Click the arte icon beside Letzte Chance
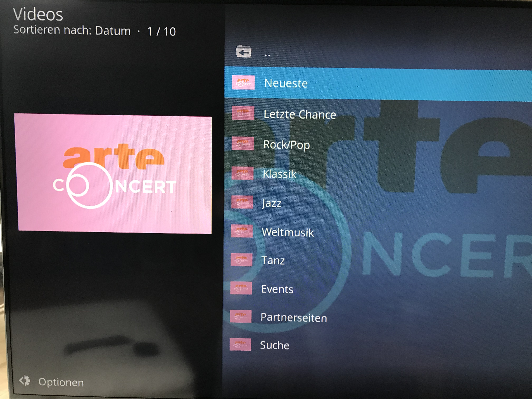 243,113
